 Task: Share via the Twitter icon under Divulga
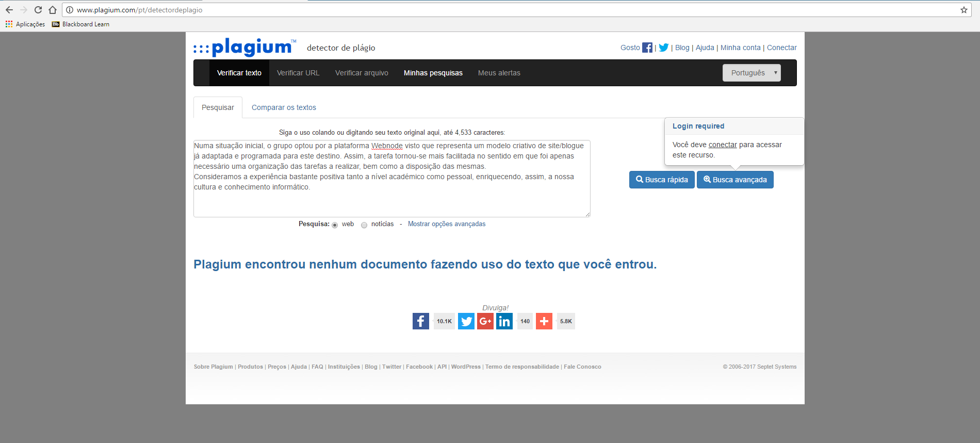click(466, 321)
